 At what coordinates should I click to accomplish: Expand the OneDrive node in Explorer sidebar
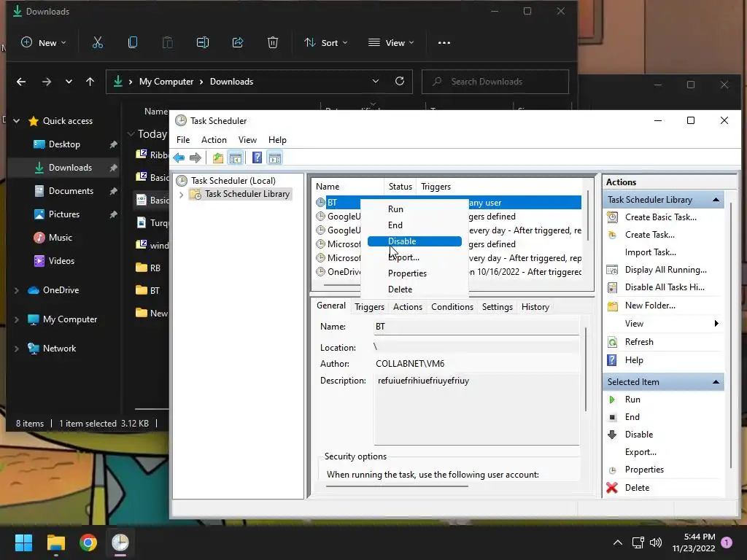[17, 290]
